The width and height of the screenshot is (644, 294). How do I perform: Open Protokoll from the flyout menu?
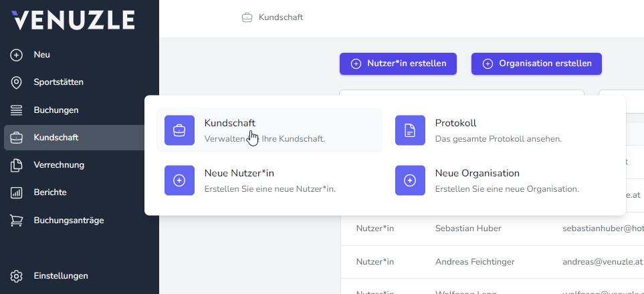coord(455,124)
